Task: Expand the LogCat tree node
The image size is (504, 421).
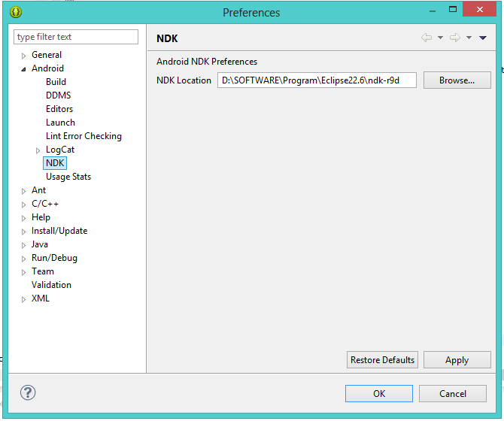Action: (x=38, y=150)
